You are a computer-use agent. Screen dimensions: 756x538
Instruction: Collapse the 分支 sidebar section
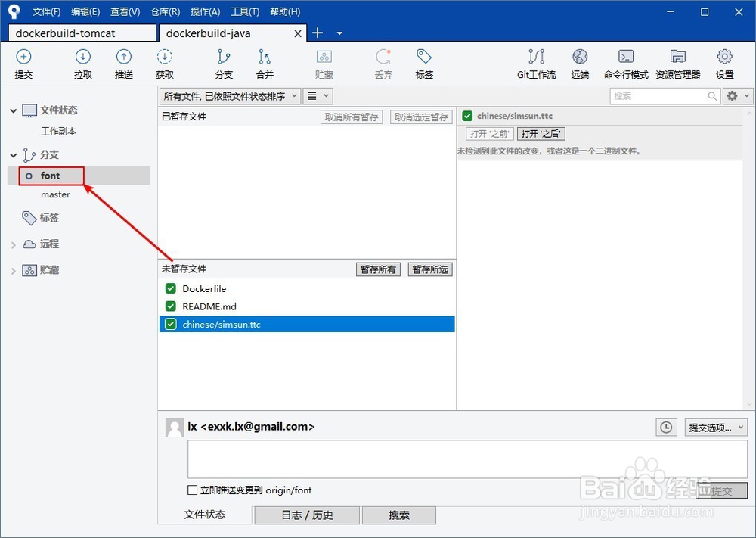pos(14,155)
